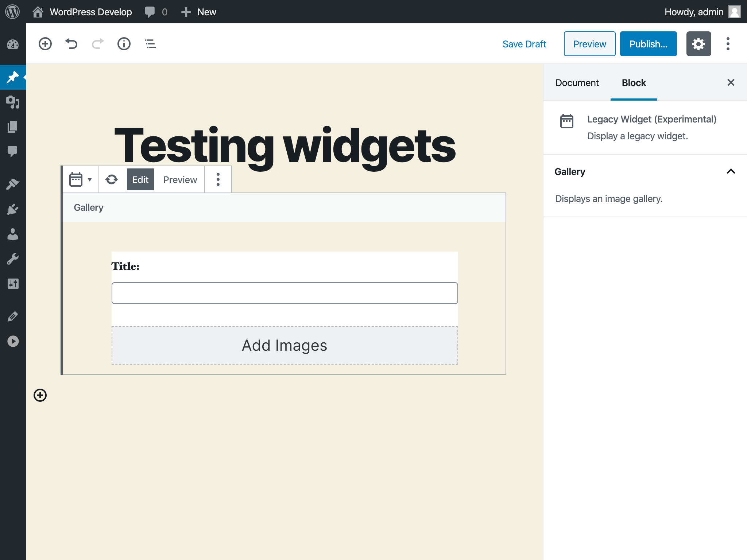The image size is (747, 560).
Task: Open Plugins via the plug icon
Action: (x=13, y=209)
